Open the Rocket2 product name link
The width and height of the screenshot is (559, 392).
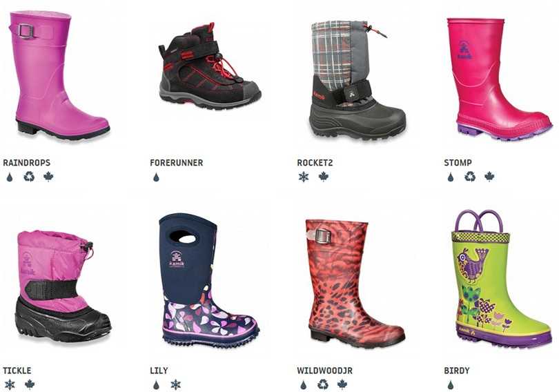tap(315, 163)
